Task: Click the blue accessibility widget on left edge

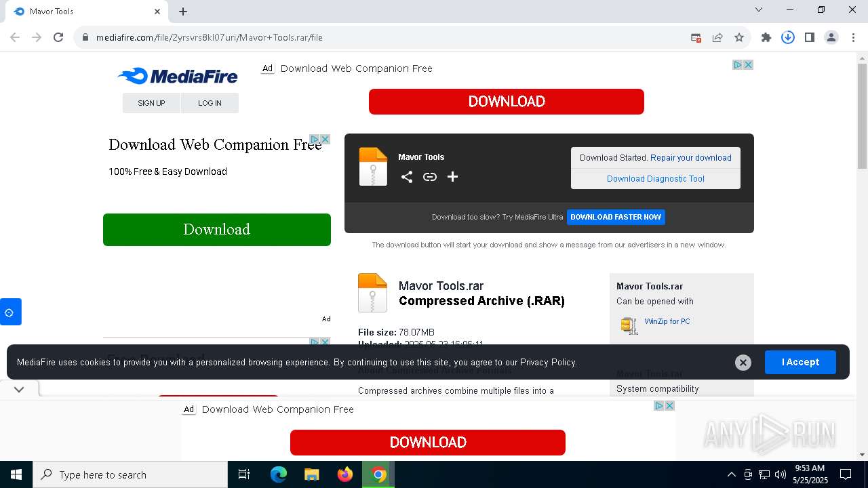Action: coord(10,312)
